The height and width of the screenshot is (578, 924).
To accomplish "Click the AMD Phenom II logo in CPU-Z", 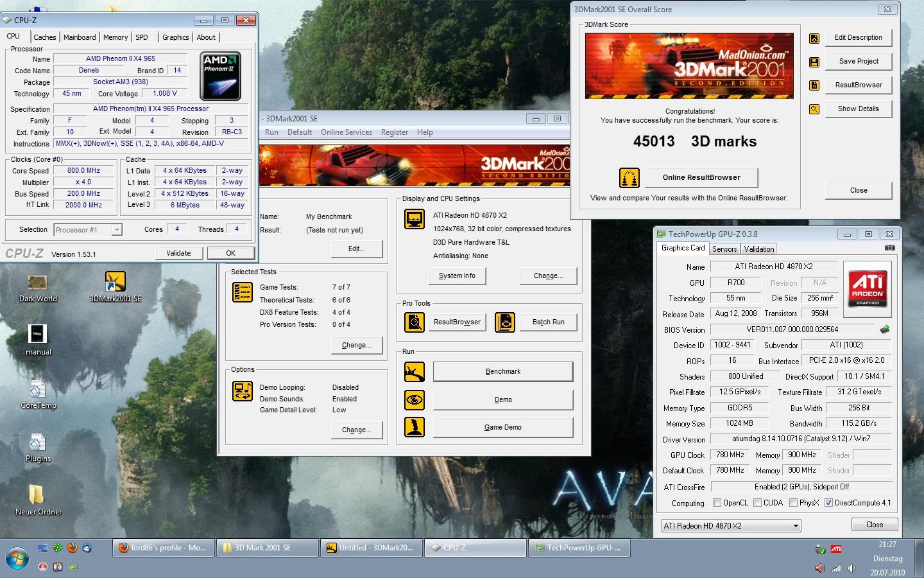I will 220,76.
